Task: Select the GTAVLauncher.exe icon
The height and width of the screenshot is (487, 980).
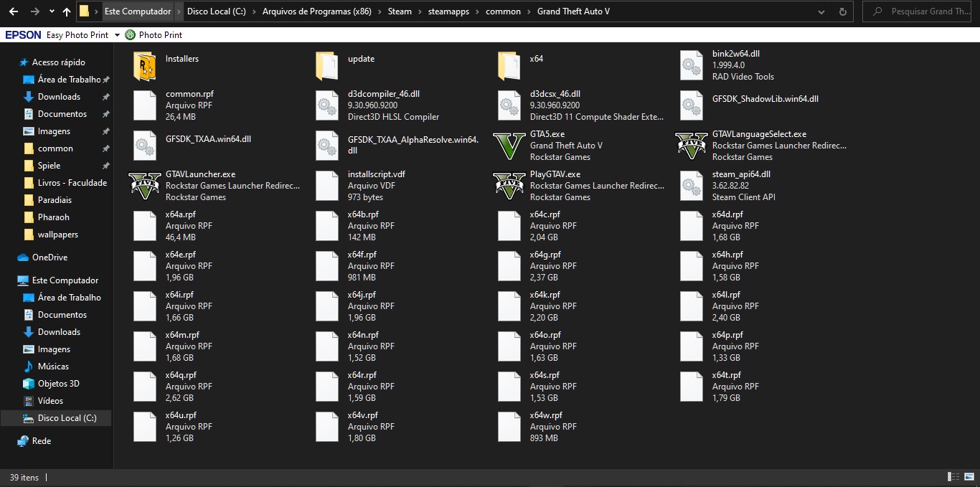Action: point(145,186)
